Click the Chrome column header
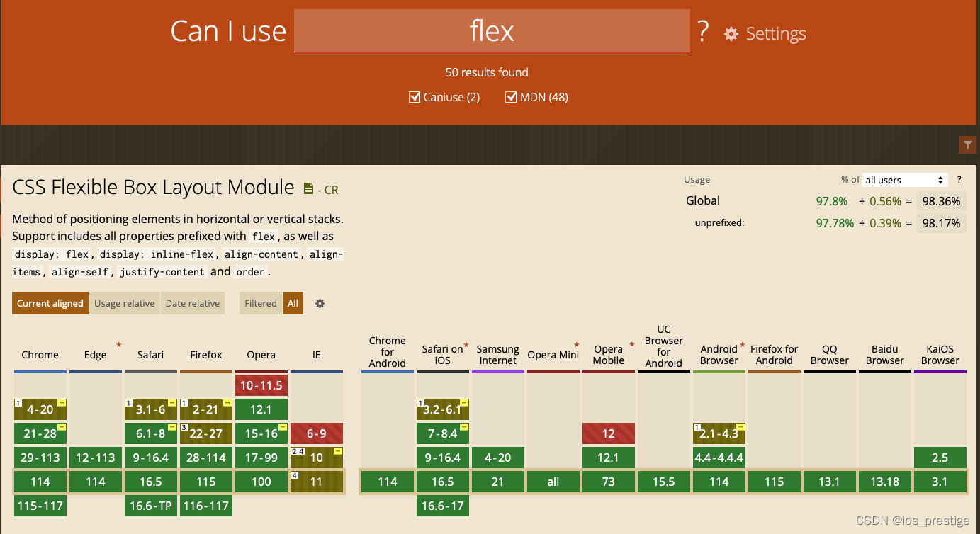This screenshot has width=980, height=534. 40,355
